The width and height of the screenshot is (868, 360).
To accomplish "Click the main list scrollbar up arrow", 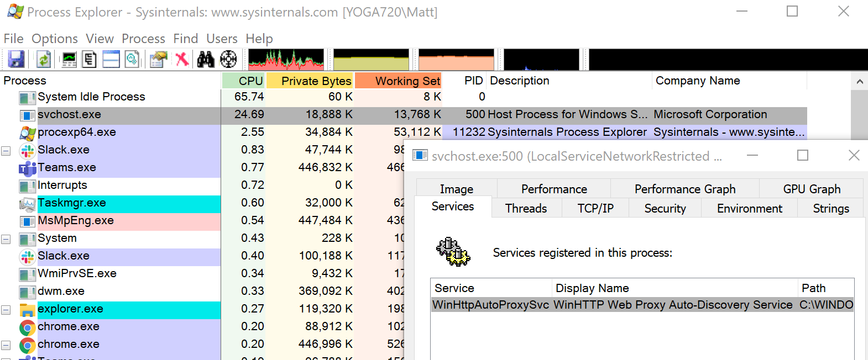I will tap(859, 82).
